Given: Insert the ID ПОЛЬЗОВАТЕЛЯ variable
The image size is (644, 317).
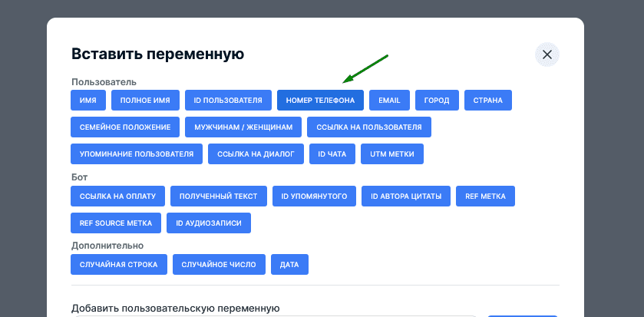Looking at the screenshot, I should [x=228, y=100].
